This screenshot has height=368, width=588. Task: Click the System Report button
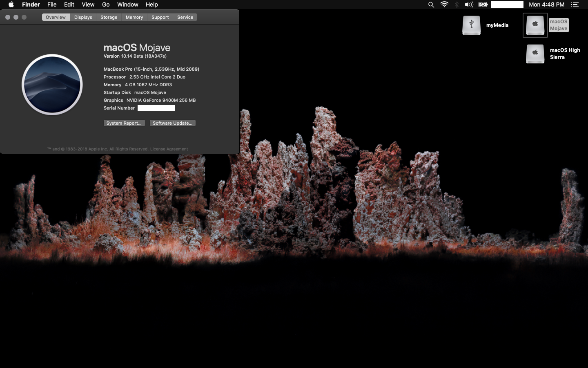coord(124,123)
